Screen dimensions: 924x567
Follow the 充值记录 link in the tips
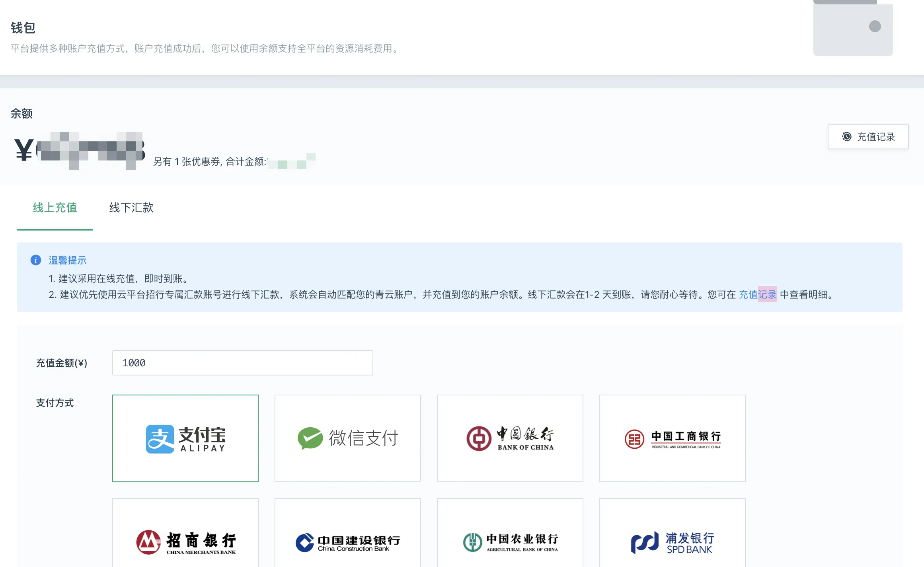click(x=757, y=295)
